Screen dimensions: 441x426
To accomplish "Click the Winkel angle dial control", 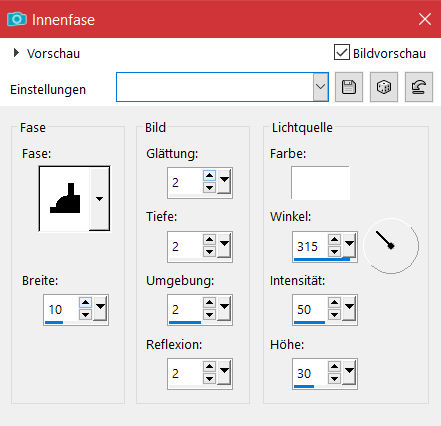I will tap(391, 246).
